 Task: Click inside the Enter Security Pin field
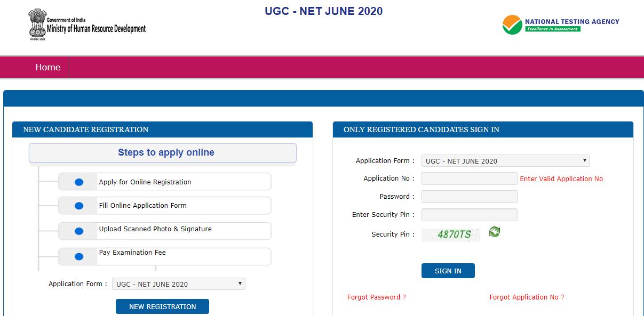(468, 214)
